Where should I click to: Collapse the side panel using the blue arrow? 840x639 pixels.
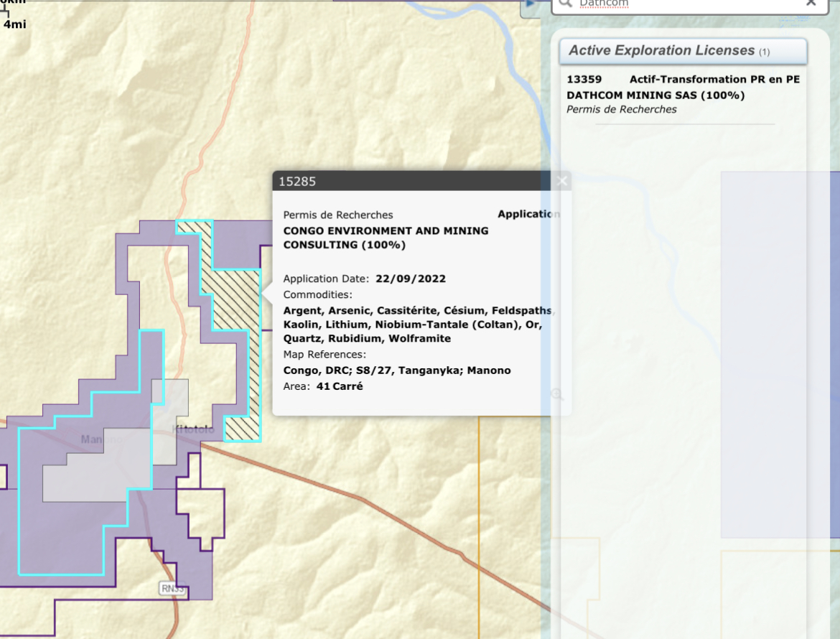(531, 4)
